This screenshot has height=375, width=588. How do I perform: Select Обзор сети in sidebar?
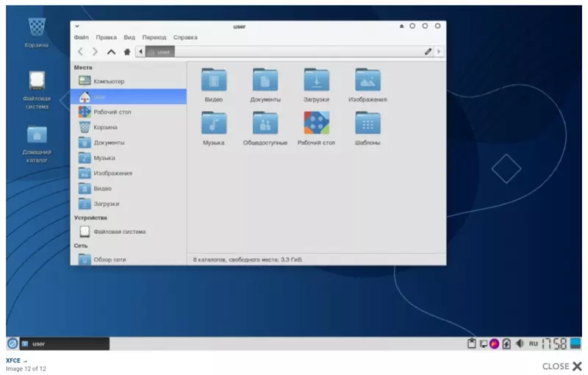click(109, 260)
